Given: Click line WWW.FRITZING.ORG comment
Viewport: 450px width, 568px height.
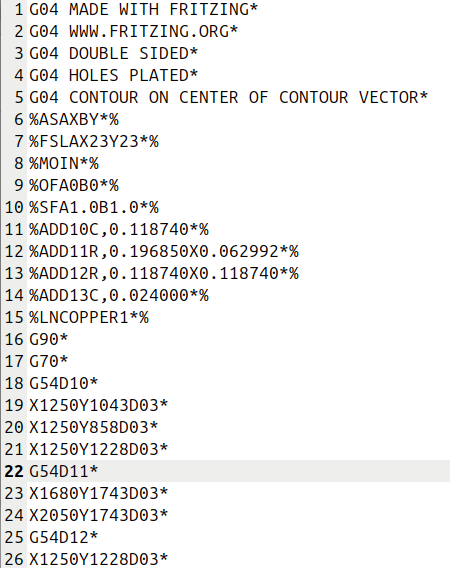Looking at the screenshot, I should click(x=133, y=32).
